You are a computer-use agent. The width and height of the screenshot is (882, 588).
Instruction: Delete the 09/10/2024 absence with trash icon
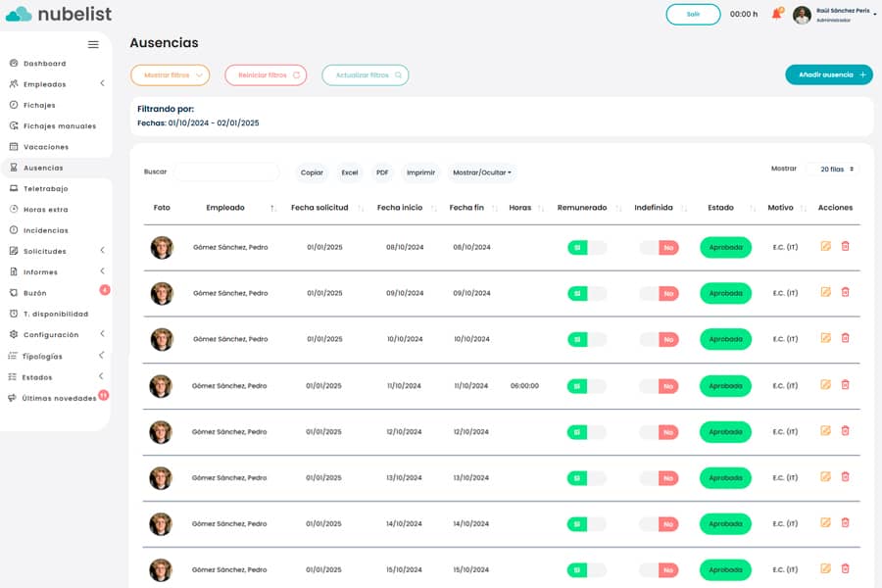846,292
